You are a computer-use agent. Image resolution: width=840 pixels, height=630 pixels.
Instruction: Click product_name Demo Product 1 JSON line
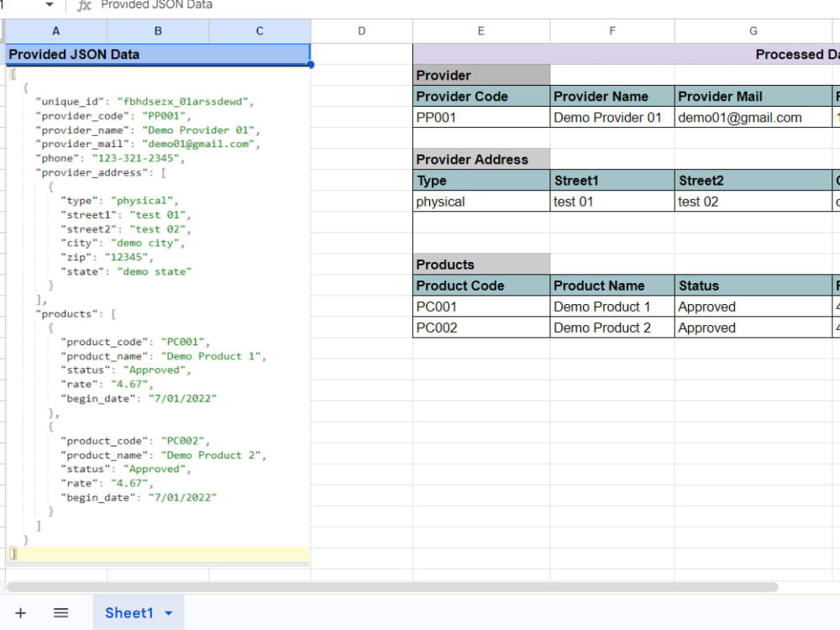click(x=164, y=356)
